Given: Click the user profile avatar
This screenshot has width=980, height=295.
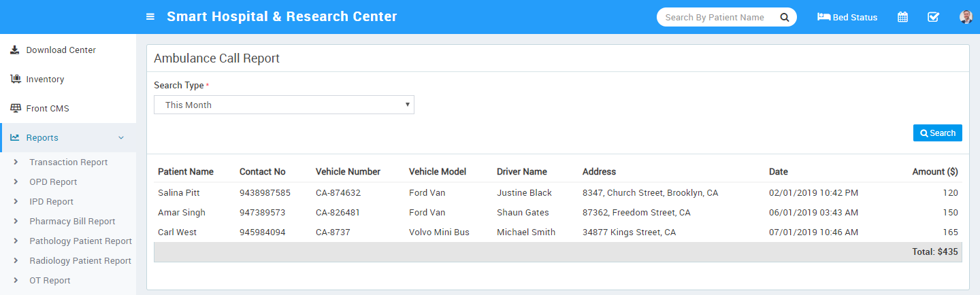Looking at the screenshot, I should coord(966,17).
